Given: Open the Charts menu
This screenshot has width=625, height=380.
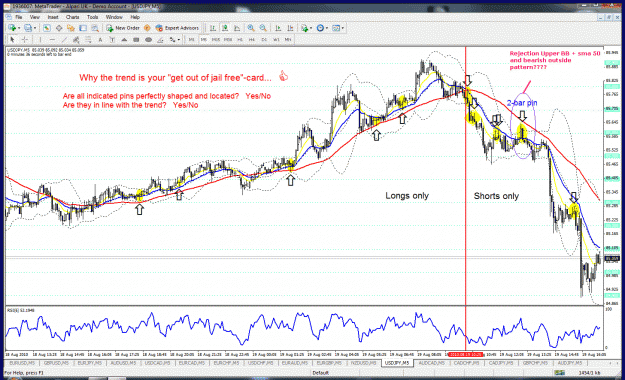Looking at the screenshot, I should click(73, 17).
